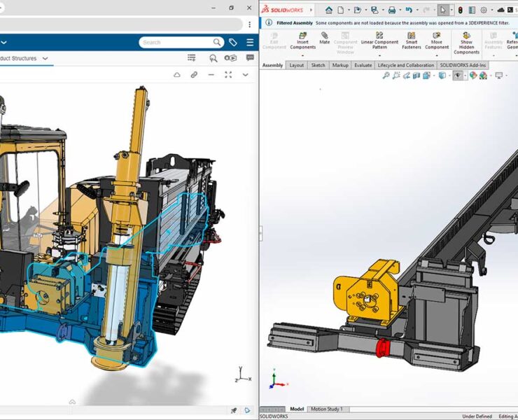
Task: Open the browser three-dot menu
Action: (x=250, y=24)
